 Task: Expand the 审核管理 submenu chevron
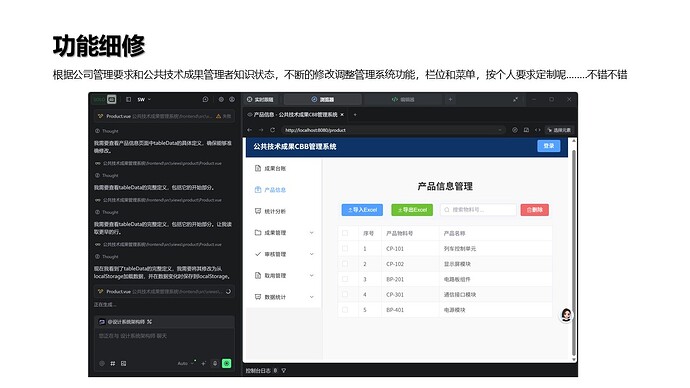coord(312,254)
